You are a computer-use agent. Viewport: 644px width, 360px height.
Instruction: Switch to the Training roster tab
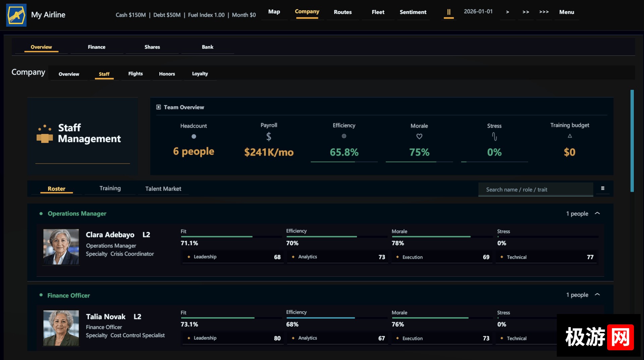click(x=110, y=189)
